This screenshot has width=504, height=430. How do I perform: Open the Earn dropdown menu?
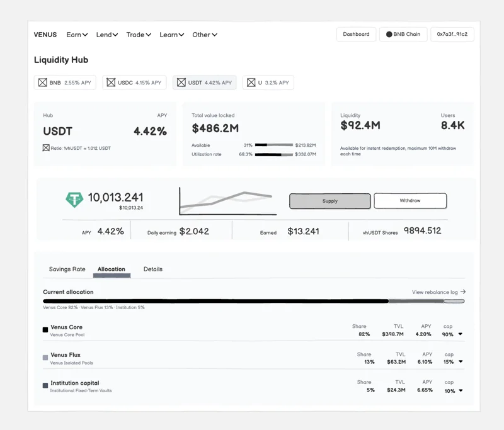coord(77,35)
